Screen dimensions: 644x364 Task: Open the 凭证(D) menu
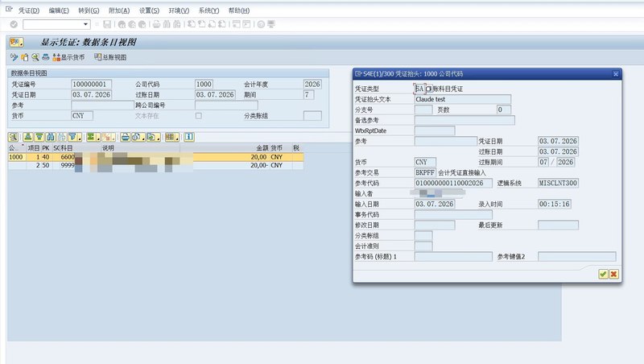(29, 10)
